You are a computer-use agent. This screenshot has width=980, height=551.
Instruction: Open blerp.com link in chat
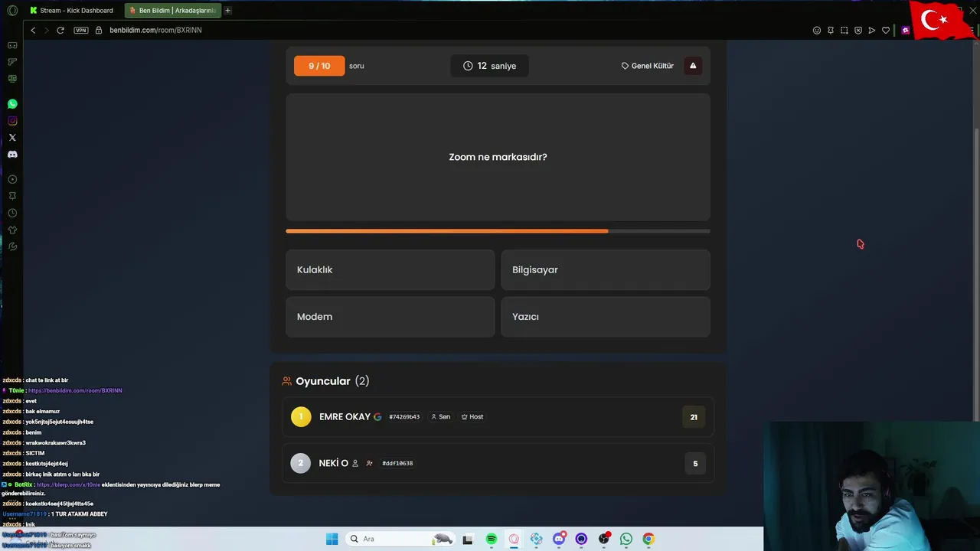point(68,484)
